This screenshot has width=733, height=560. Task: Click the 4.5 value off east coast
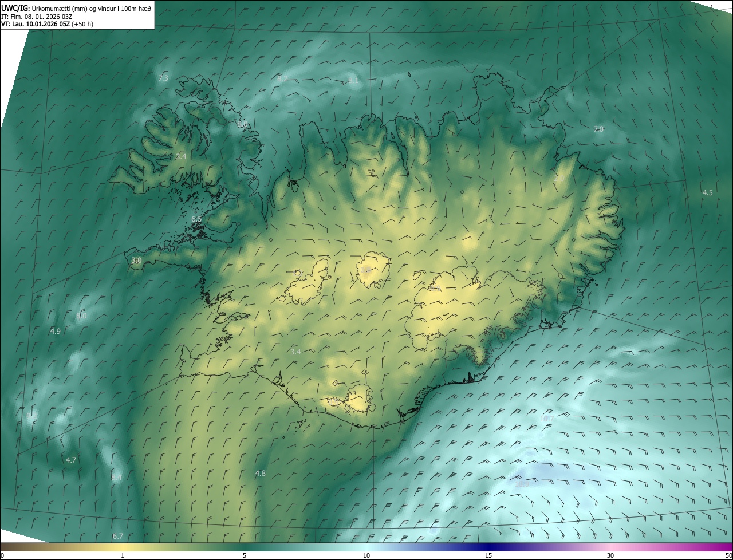point(708,192)
